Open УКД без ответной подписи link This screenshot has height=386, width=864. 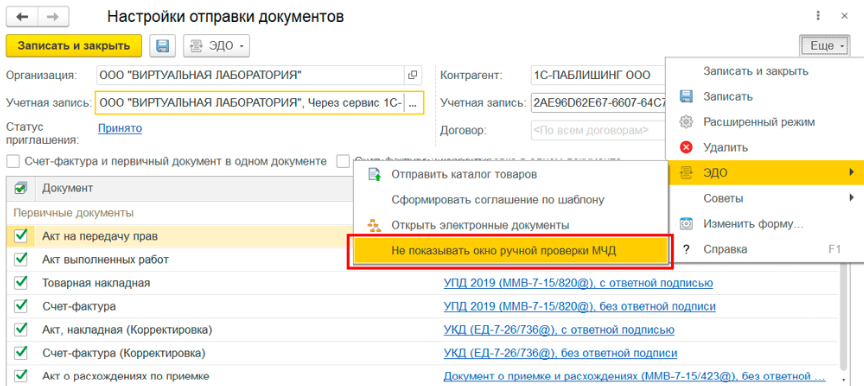[x=560, y=352]
